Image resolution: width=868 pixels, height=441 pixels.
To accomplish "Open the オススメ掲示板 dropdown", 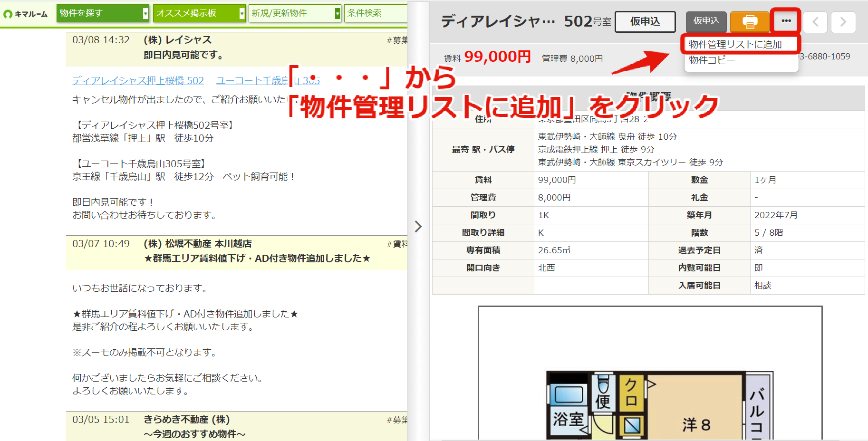I will (x=199, y=13).
